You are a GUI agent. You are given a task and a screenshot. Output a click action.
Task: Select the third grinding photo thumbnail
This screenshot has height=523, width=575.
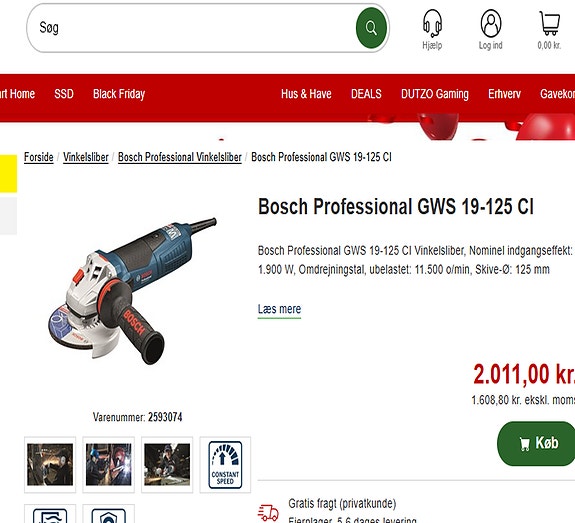(x=167, y=465)
